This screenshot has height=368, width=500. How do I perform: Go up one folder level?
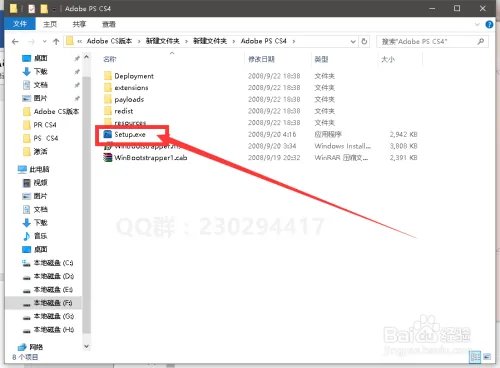(56, 41)
